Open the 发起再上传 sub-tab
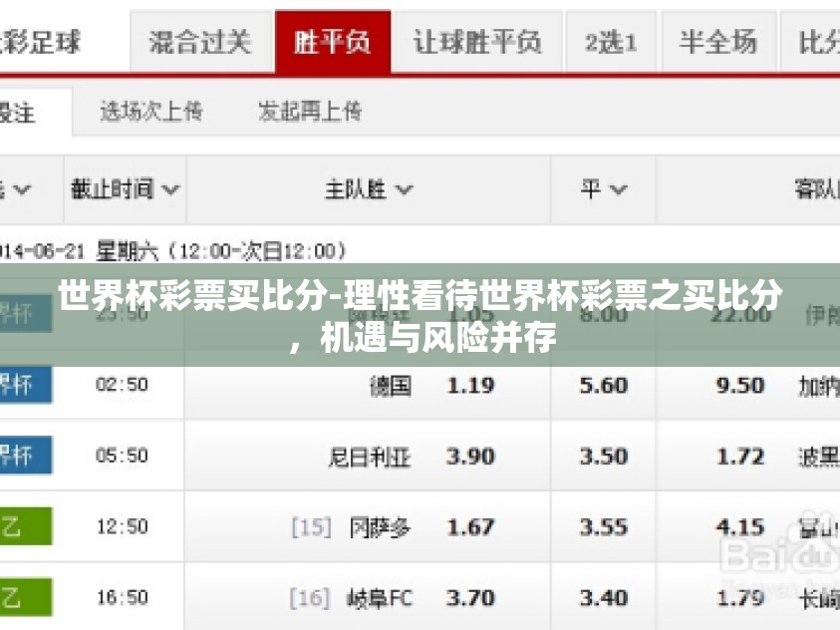This screenshot has height=630, width=840. point(310,112)
